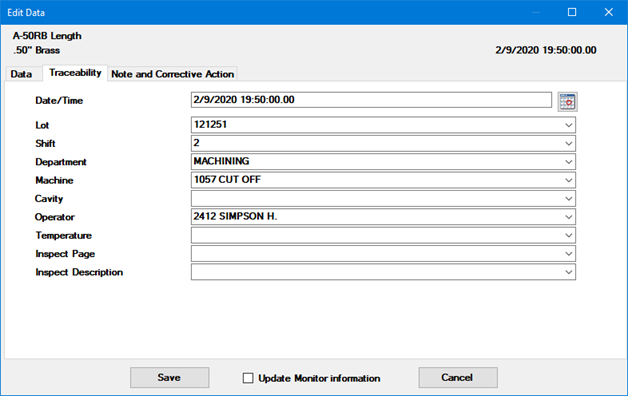Open the calendar date picker icon
The height and width of the screenshot is (396, 628).
(568, 102)
